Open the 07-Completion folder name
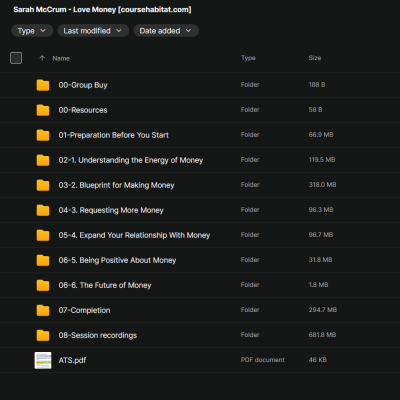This screenshot has height=400, width=400. (x=84, y=310)
